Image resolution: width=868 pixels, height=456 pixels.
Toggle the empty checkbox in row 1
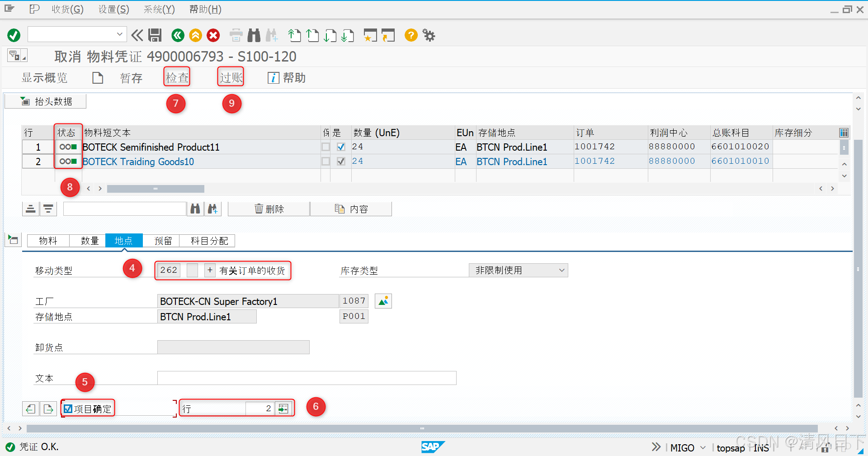(325, 147)
